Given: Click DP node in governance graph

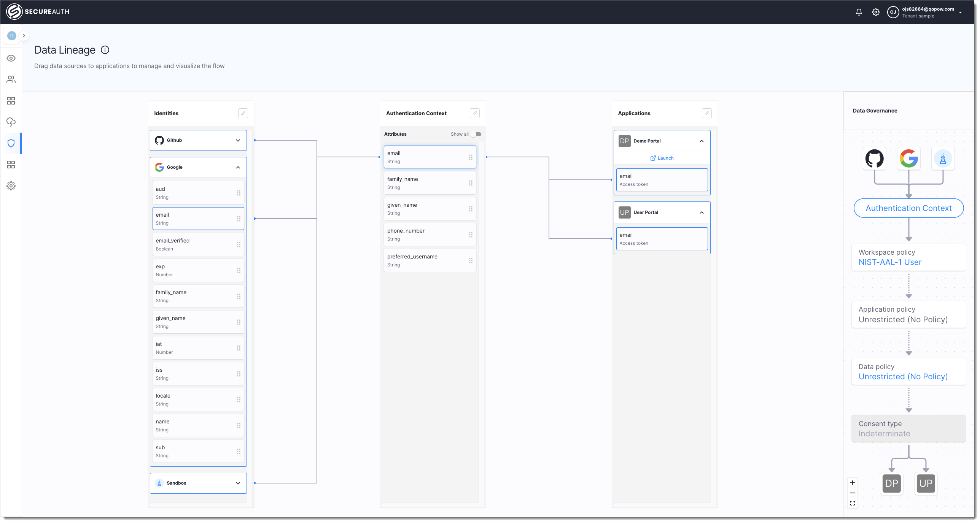Looking at the screenshot, I should click(892, 483).
